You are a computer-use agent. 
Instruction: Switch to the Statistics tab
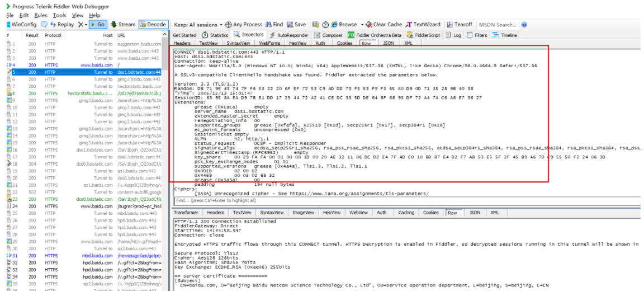(x=215, y=35)
